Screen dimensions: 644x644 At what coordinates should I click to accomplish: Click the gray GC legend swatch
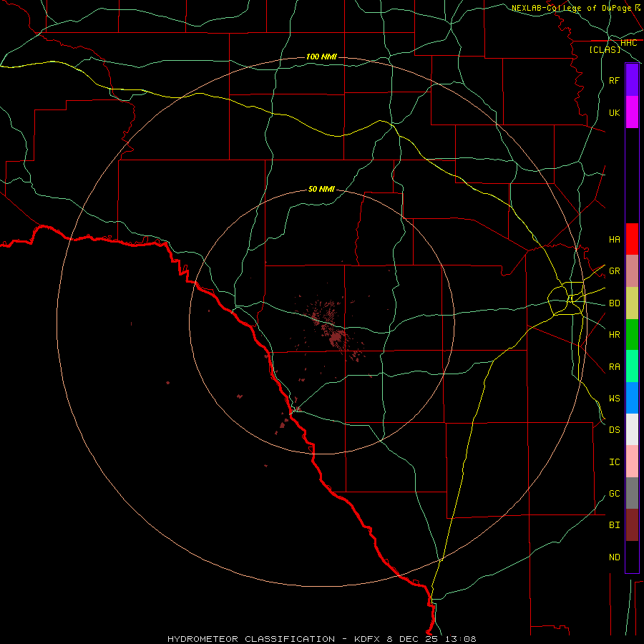click(632, 493)
